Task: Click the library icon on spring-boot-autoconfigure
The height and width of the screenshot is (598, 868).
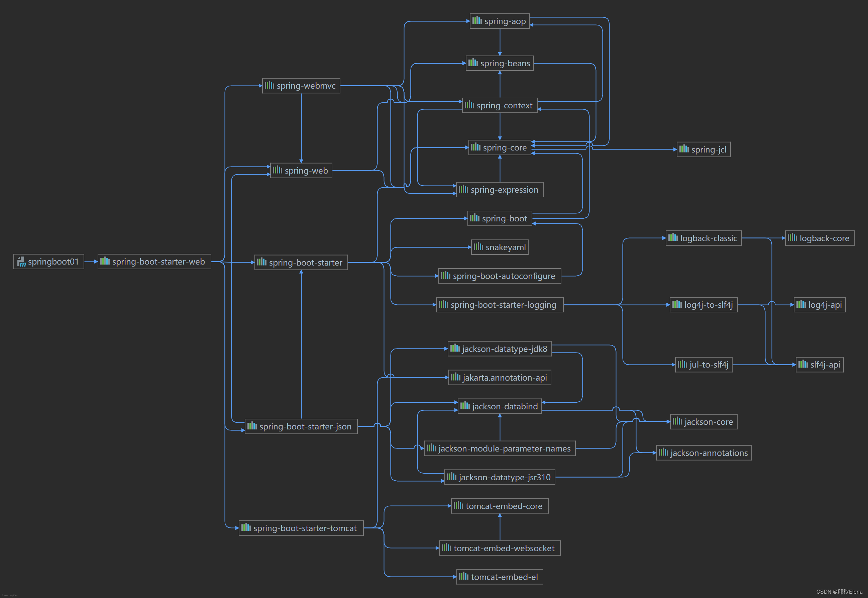Action: pyautogui.click(x=445, y=275)
